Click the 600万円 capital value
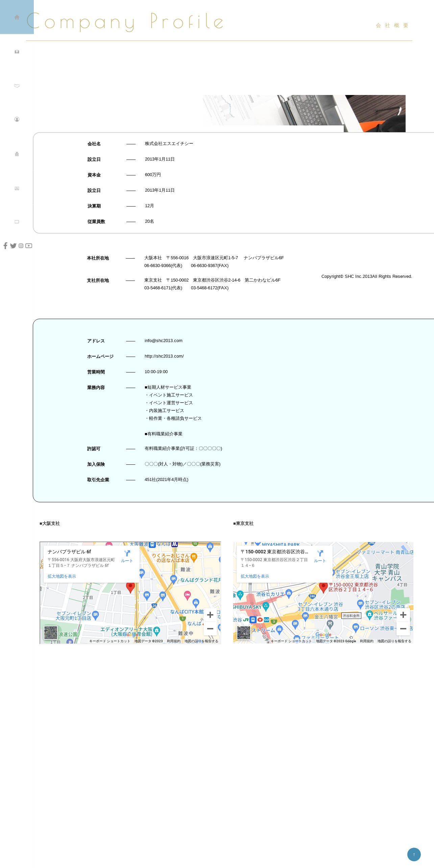434x868 pixels. coord(153,175)
